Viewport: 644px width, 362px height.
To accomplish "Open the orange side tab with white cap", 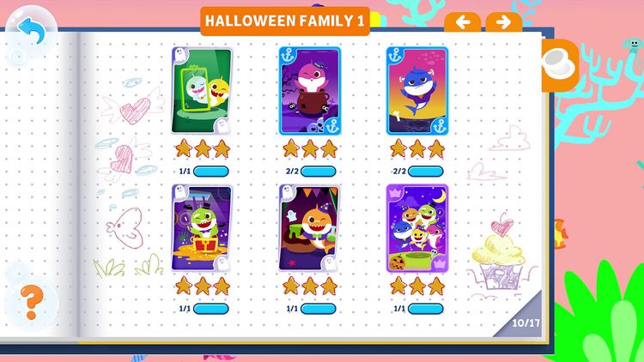I will [560, 65].
